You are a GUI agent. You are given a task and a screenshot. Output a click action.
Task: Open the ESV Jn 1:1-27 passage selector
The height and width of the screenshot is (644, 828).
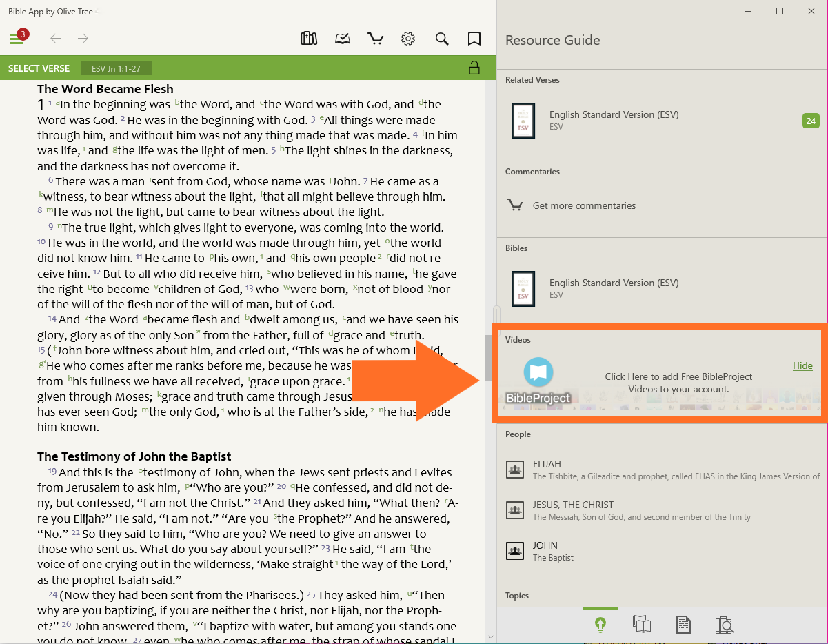click(x=116, y=68)
